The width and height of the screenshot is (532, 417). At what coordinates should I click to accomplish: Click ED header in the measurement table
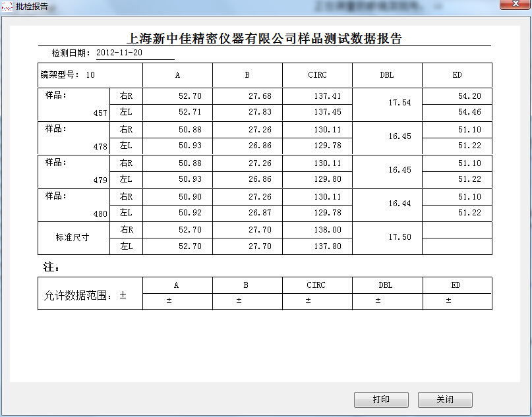[457, 75]
